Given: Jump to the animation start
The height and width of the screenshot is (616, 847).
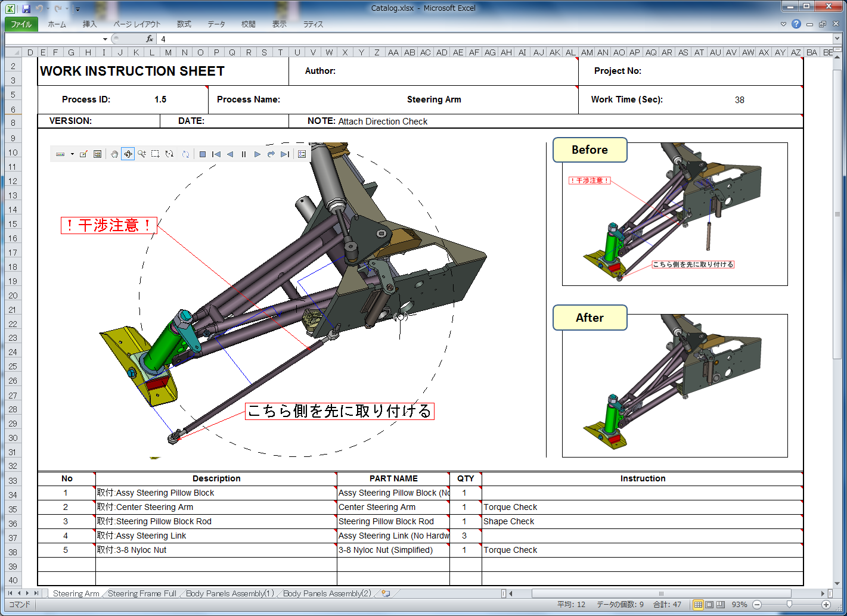Looking at the screenshot, I should (x=216, y=154).
